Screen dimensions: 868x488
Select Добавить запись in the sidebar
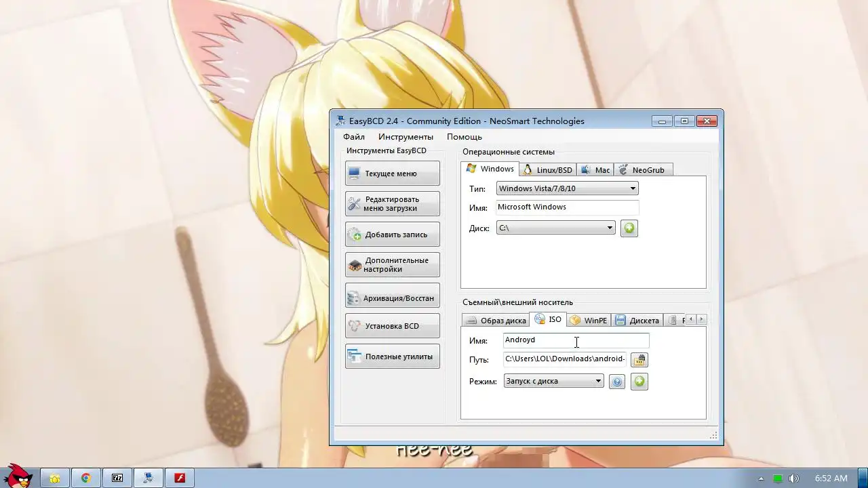pyautogui.click(x=392, y=235)
